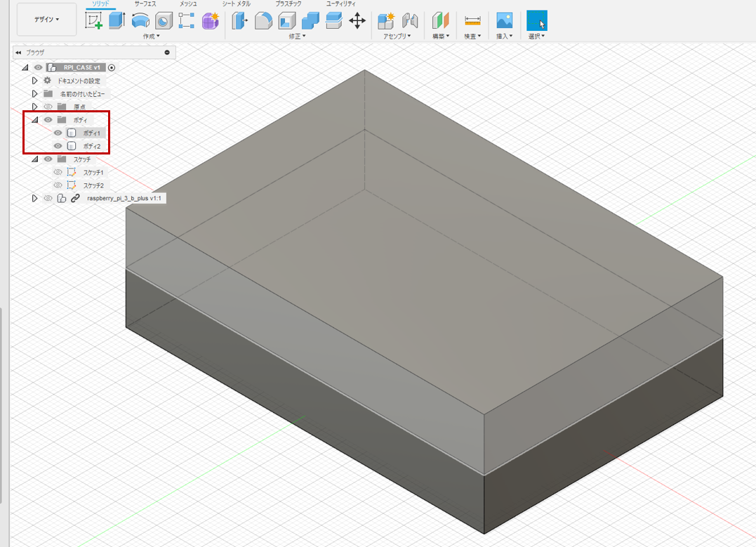The image size is (756, 547).
Task: Switch to the シート メタル tab
Action: tap(237, 4)
